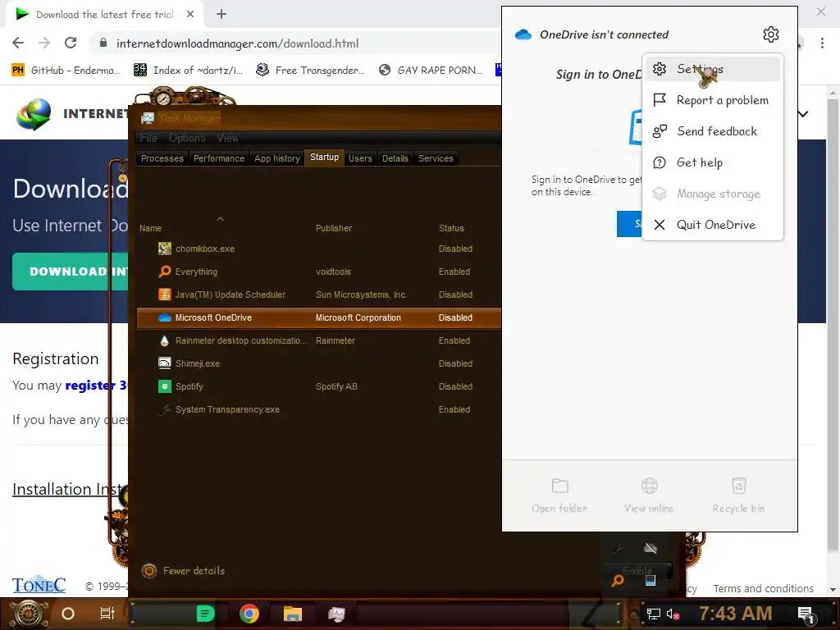Open the Details tab

(x=395, y=158)
